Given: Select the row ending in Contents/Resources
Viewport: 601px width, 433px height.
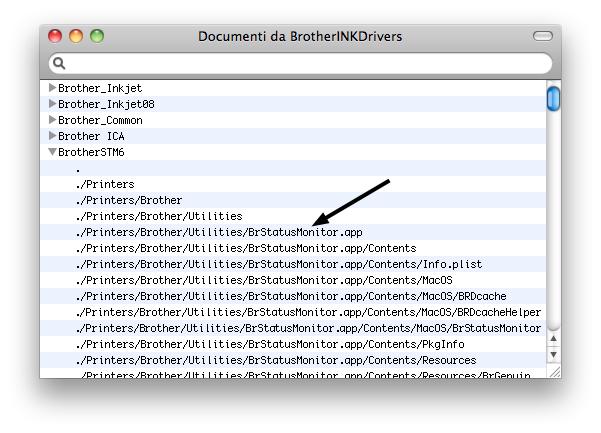Looking at the screenshot, I should 293,360.
